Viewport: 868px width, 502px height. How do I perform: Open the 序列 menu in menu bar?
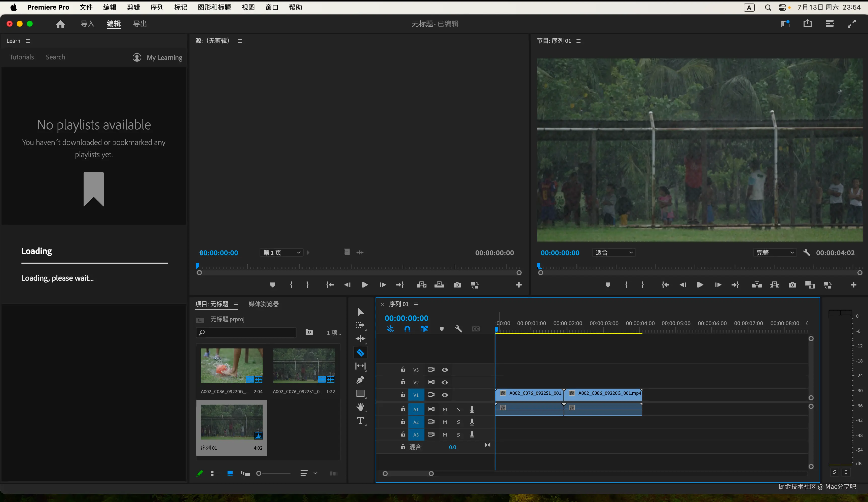(x=157, y=7)
